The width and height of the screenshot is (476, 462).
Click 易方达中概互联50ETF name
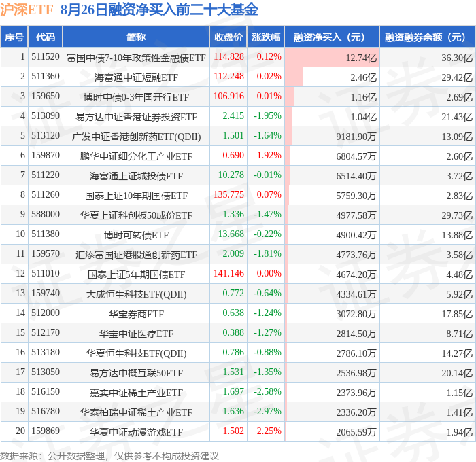pyautogui.click(x=136, y=373)
